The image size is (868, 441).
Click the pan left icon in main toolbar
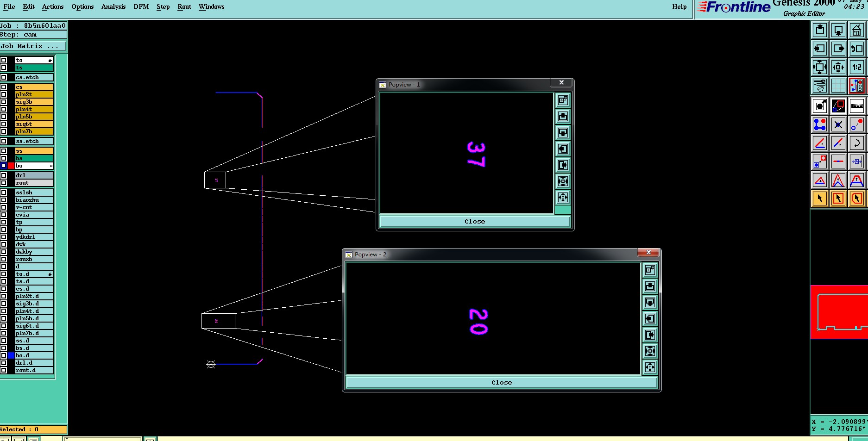pyautogui.click(x=820, y=49)
